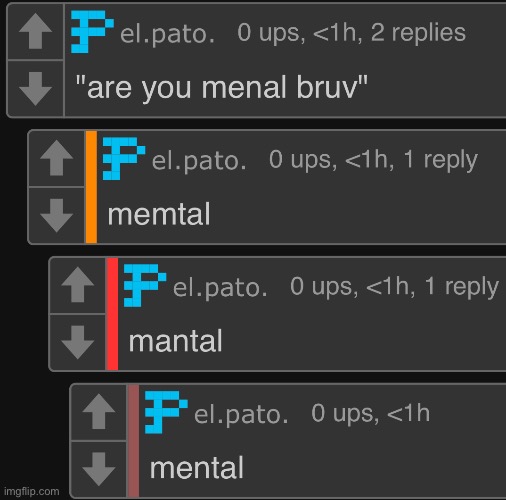The height and width of the screenshot is (500, 506).
Task: Open el.pato. username on mental reply
Action: point(241,414)
